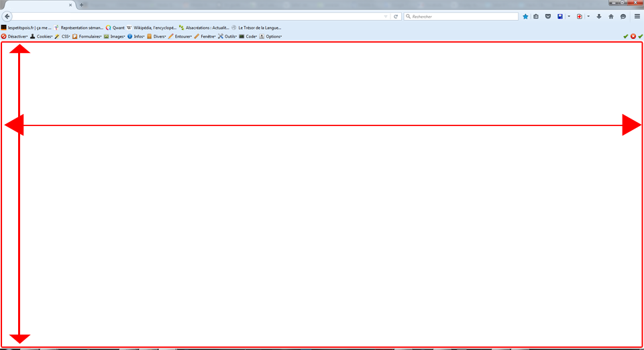Open the Formulaires web developer menu
The height and width of the screenshot is (350, 644).
point(87,36)
